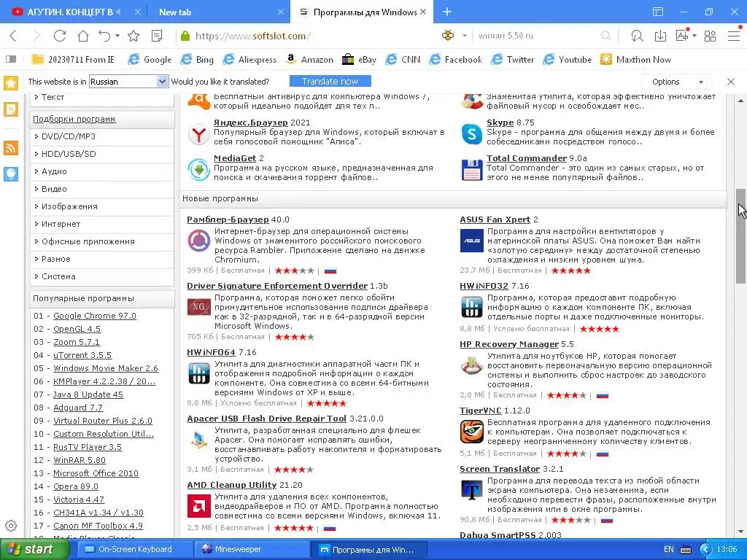The height and width of the screenshot is (560, 747).
Task: Click the Рамблер-Браузер program icon
Action: [198, 241]
